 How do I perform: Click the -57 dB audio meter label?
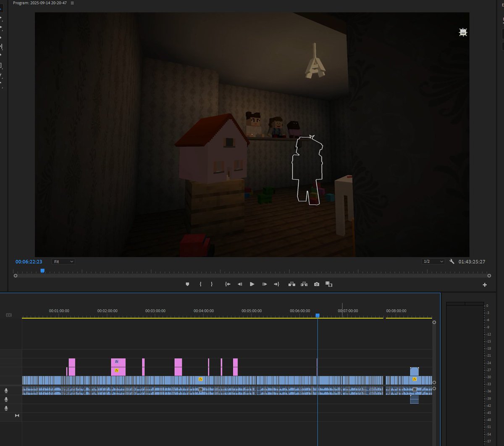[x=488, y=441]
